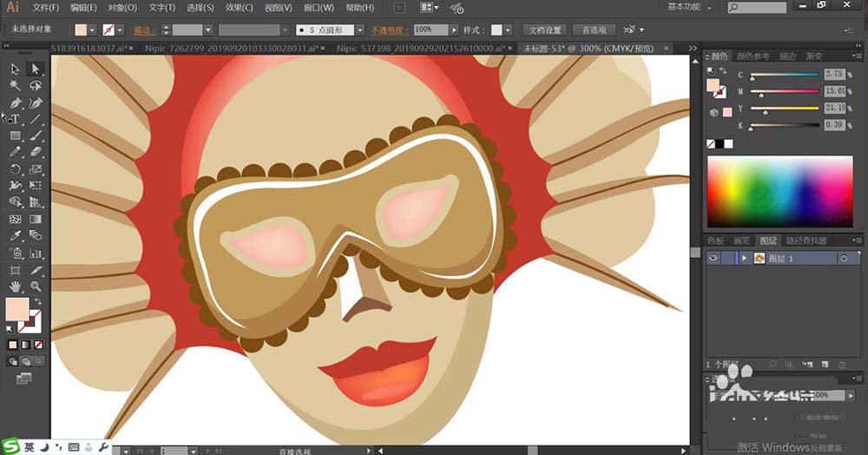This screenshot has width=868, height=455.
Task: Select the Hand tool
Action: pos(16,286)
